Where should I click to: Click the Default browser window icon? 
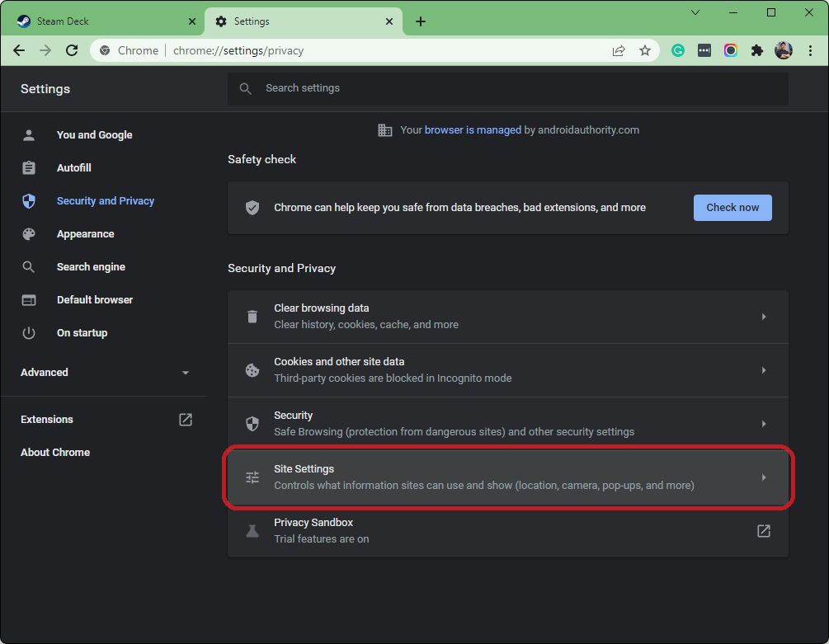click(29, 300)
